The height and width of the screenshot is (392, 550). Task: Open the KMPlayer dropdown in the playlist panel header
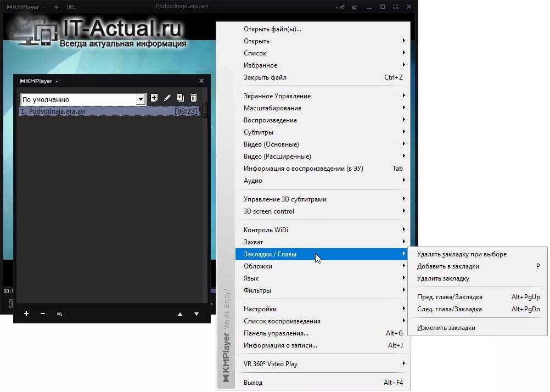tap(40, 81)
